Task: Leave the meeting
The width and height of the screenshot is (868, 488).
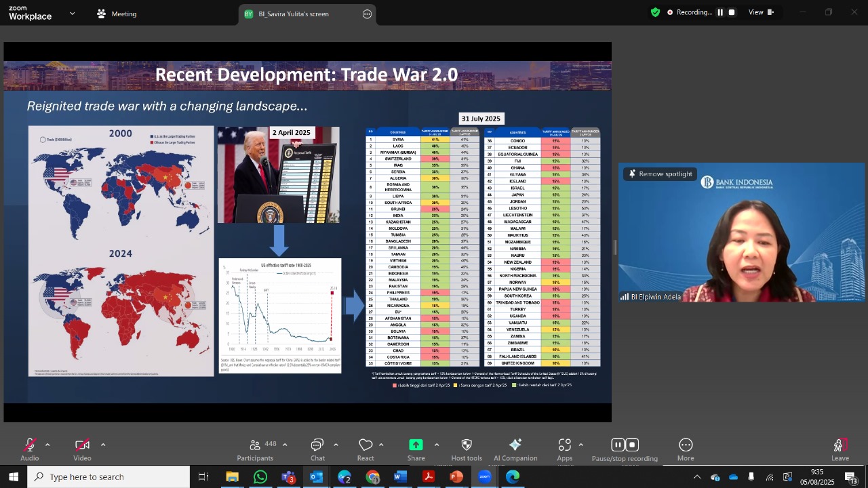Action: coord(840,449)
